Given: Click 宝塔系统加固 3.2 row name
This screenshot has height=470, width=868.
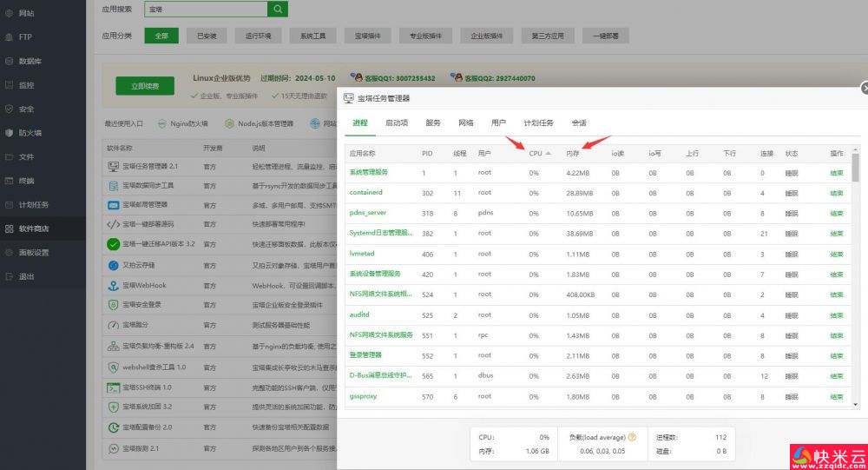Looking at the screenshot, I should pos(148,407).
